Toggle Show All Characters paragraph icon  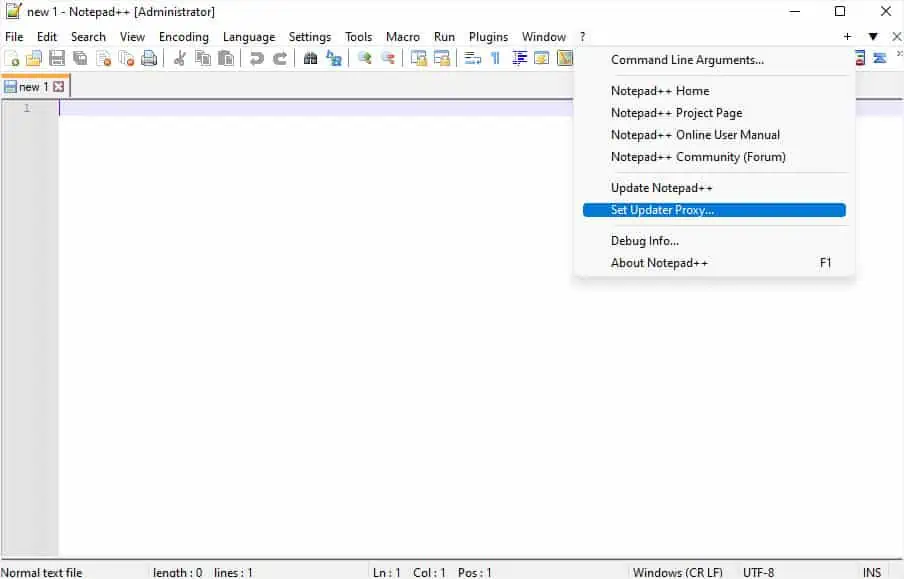[x=495, y=58]
